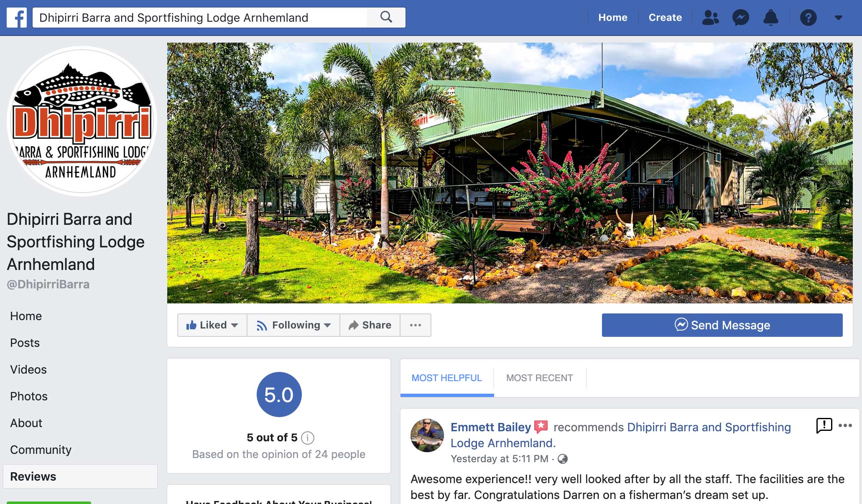
Task: Open the Friend Requests icon
Action: [x=710, y=18]
